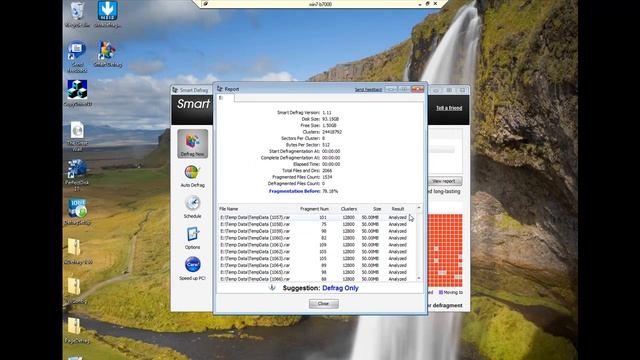640x360 pixels.
Task: Select row TempData (1057).rar
Action: click(316, 218)
